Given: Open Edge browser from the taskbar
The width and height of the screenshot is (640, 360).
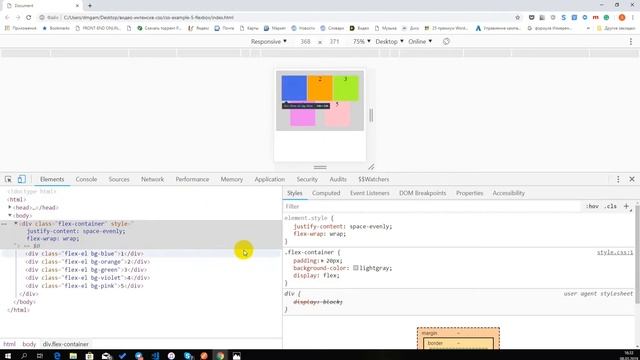Looking at the screenshot, I should click(57, 356).
